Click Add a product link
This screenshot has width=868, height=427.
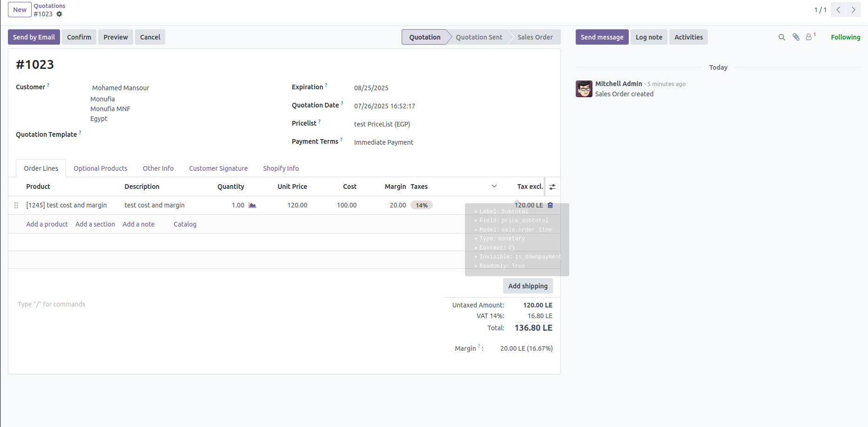click(47, 224)
